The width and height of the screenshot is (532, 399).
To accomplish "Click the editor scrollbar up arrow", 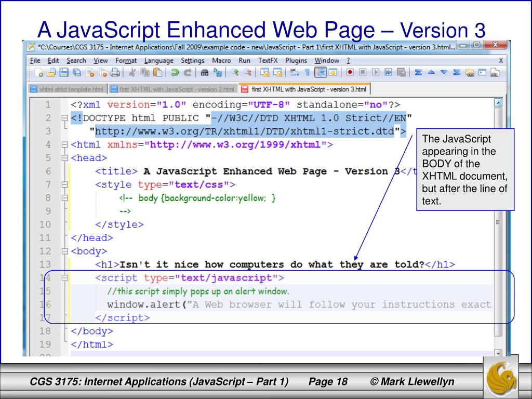I will (498, 103).
